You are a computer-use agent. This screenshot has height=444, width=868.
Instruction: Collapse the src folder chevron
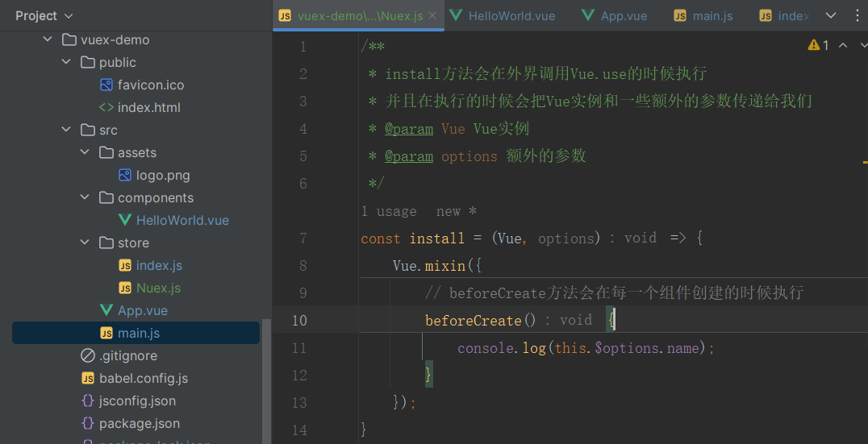66,130
